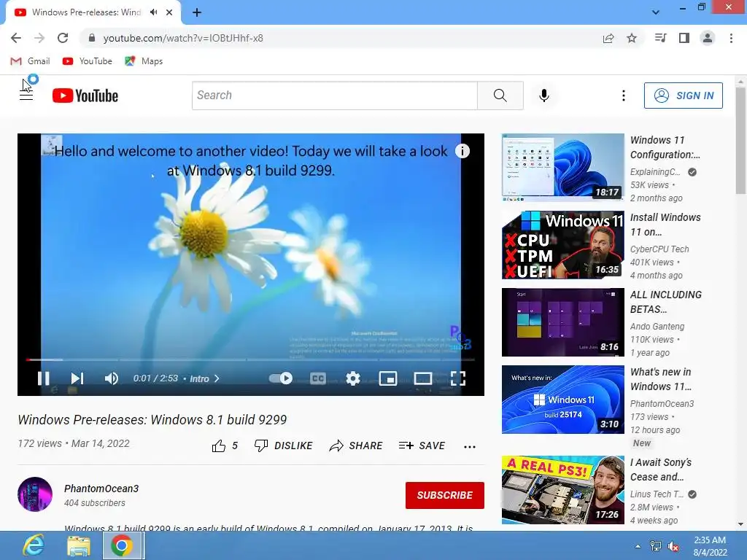Mute tab via speaker icon
Image resolution: width=747 pixels, height=560 pixels.
[x=153, y=12]
